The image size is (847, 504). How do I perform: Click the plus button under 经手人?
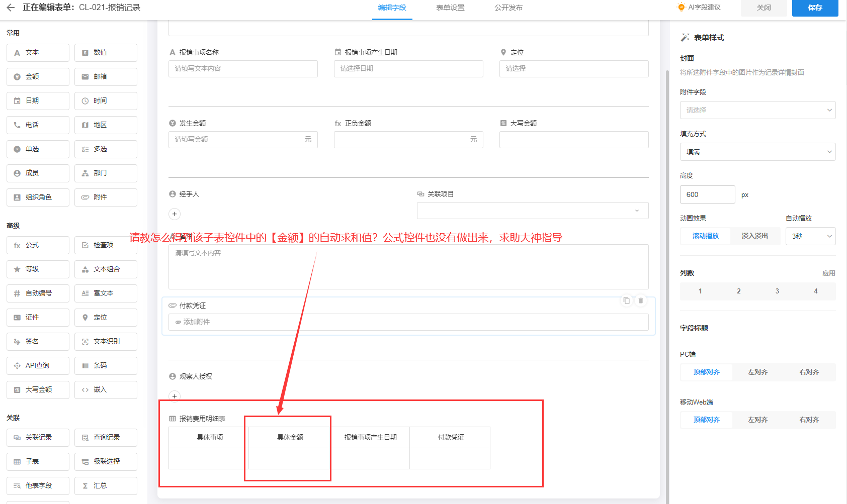[175, 214]
